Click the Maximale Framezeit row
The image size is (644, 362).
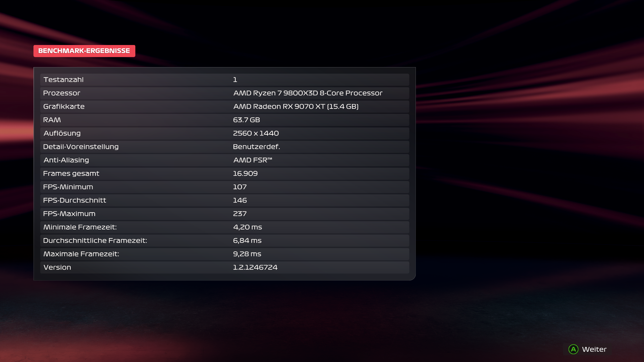pos(224,254)
